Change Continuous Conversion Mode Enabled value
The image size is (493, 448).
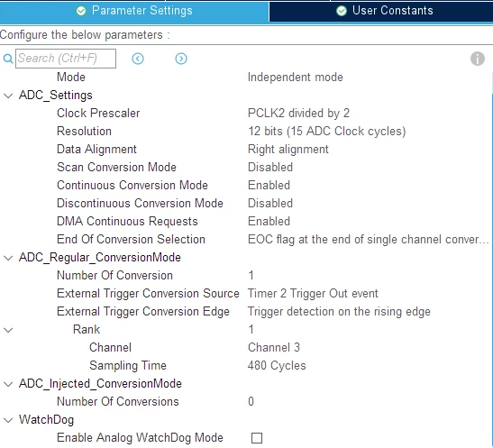[269, 185]
